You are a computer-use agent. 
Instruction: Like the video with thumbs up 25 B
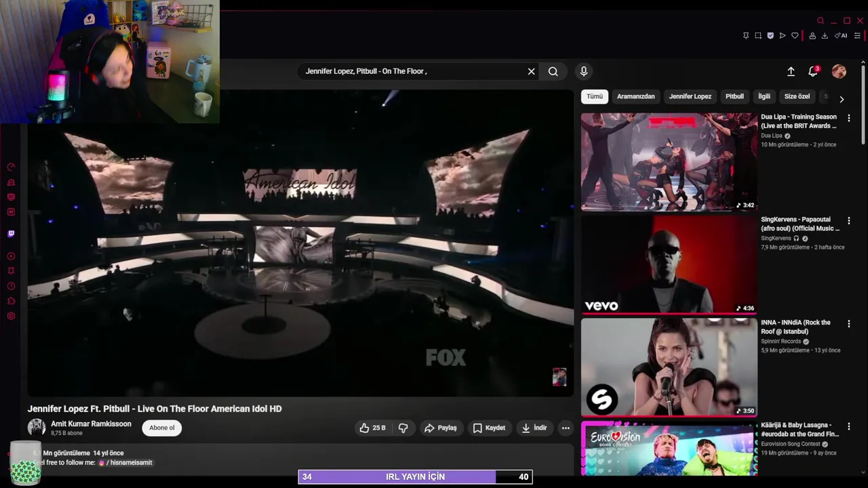click(x=373, y=428)
